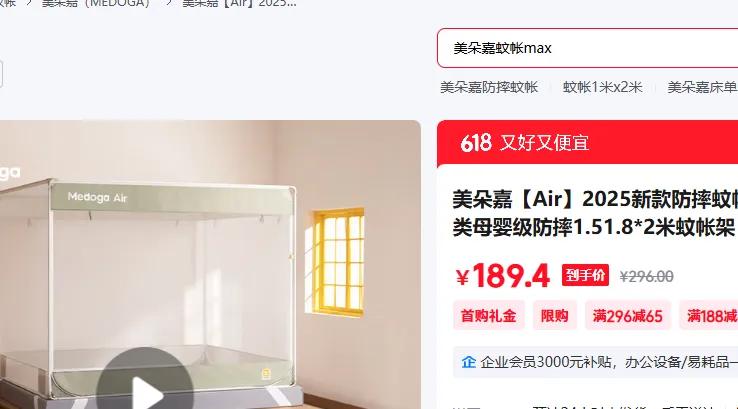The image size is (738, 409).
Task: Go to the 美朵嘉（MEDOGA） breadcrumb
Action: click(x=96, y=3)
